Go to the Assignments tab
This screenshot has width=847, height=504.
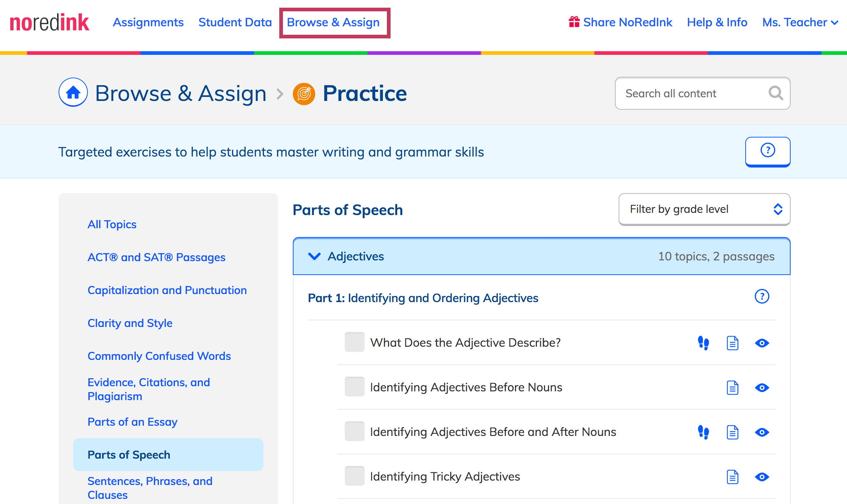148,22
